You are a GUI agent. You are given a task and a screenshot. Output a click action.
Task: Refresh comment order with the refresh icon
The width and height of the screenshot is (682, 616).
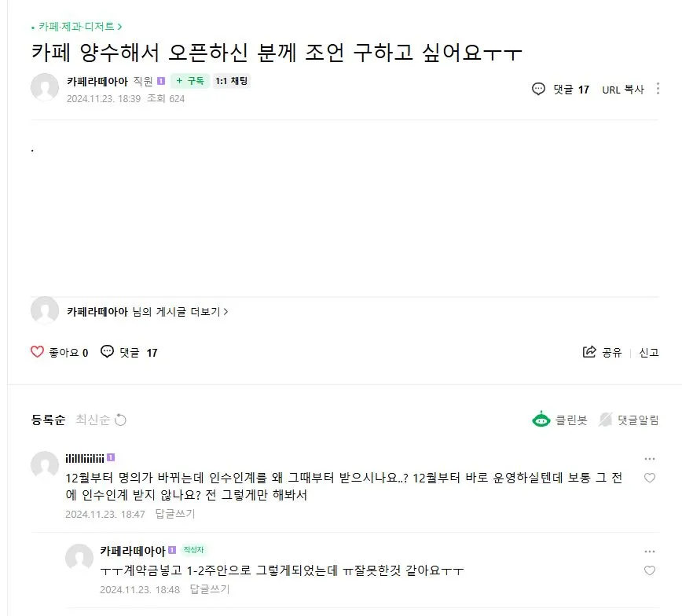[x=120, y=420]
